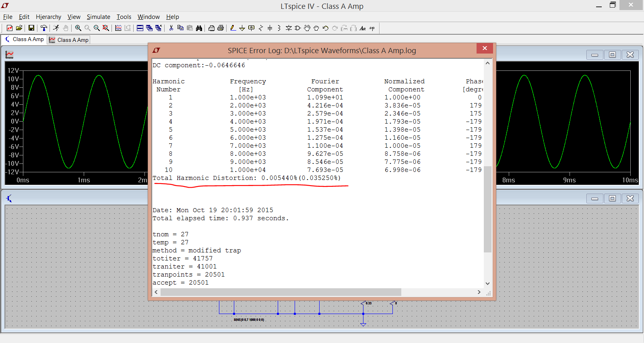Click the error log horizontal scrollbar thumb
644x343 pixels.
281,292
